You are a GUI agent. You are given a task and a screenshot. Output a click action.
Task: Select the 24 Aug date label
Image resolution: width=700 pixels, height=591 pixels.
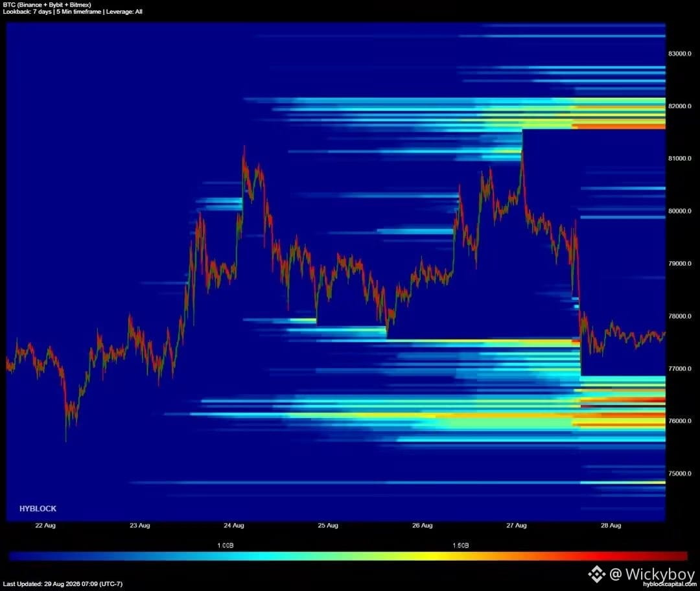[x=234, y=526]
